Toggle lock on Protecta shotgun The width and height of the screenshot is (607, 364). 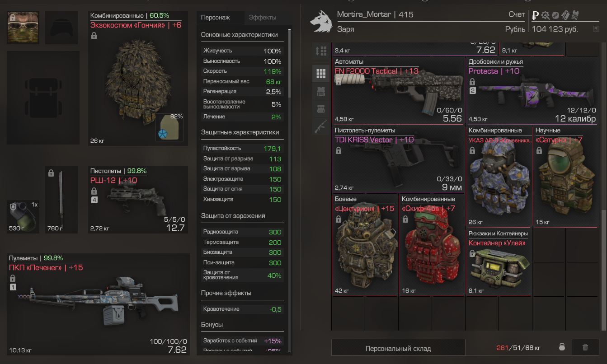point(472,82)
